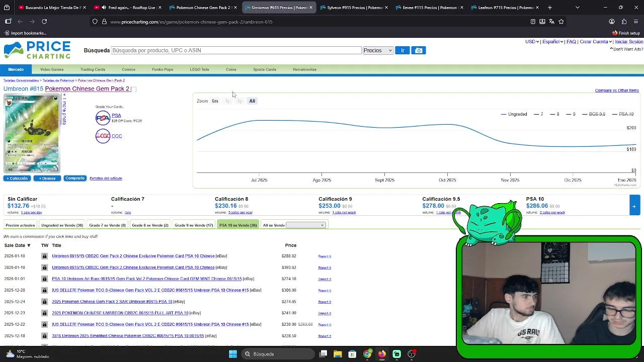Click the blue Ir search button
The image size is (644, 362).
[x=403, y=50]
